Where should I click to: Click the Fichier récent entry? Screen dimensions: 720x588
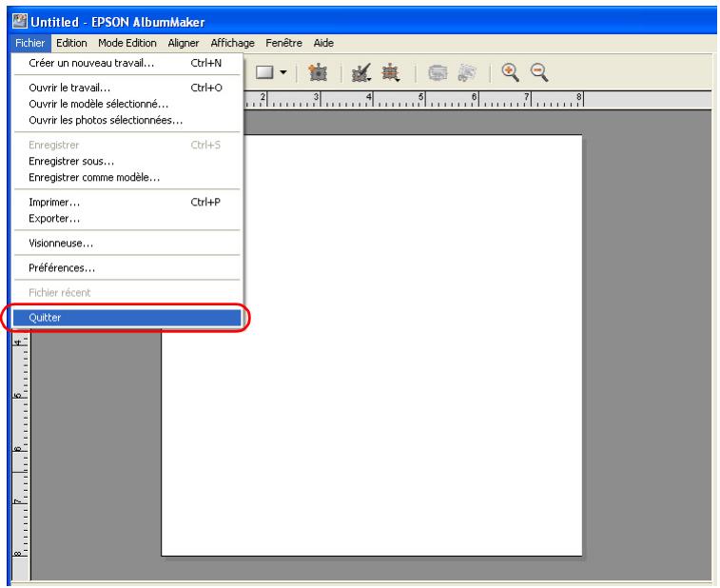click(126, 293)
